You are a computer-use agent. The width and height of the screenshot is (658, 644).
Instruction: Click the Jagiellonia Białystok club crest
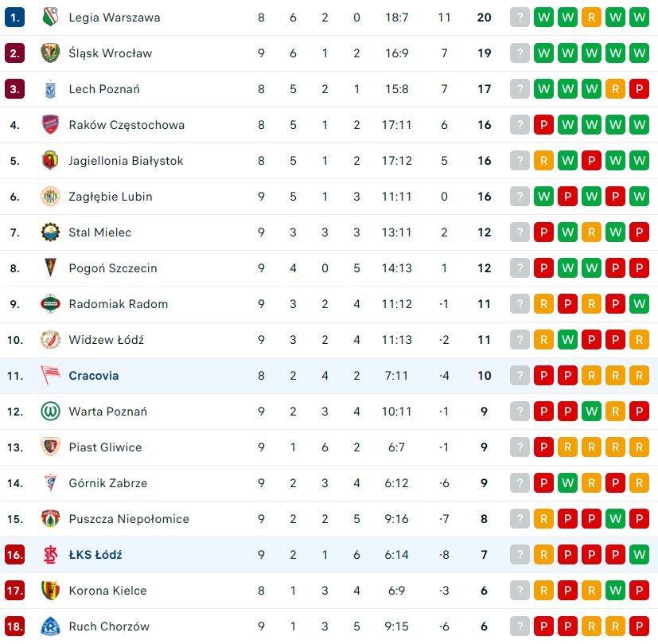click(50, 161)
